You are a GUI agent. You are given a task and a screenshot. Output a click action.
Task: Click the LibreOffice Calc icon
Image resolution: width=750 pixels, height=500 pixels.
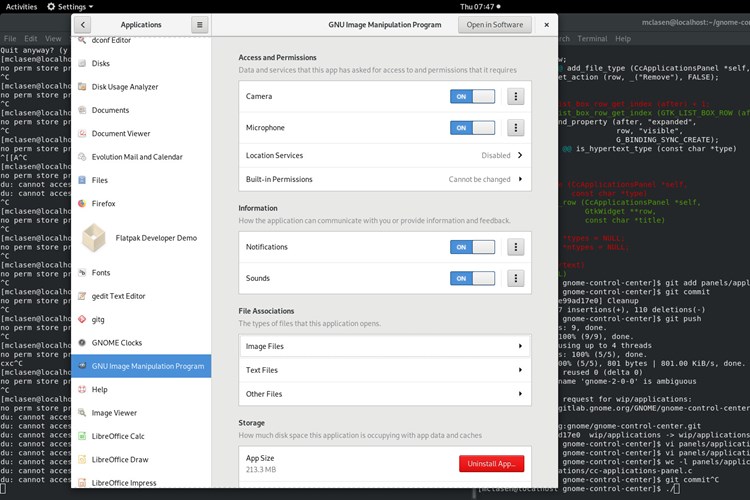(82, 436)
